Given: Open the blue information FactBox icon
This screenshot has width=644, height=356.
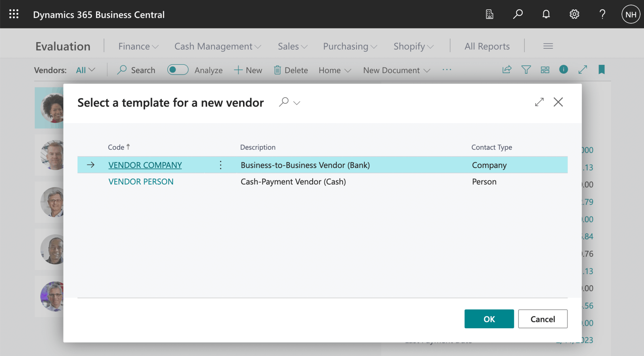Looking at the screenshot, I should click(563, 69).
